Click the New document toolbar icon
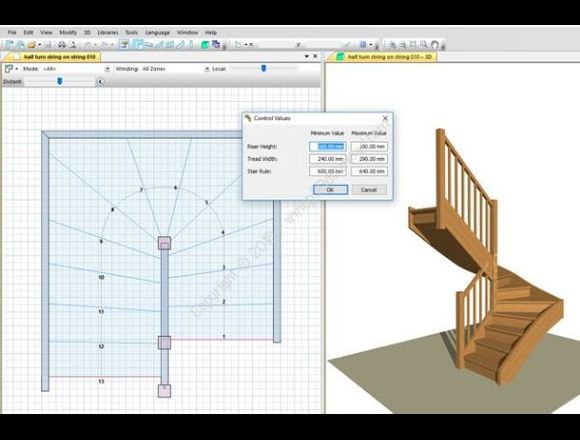580x440 pixels. tap(9, 45)
